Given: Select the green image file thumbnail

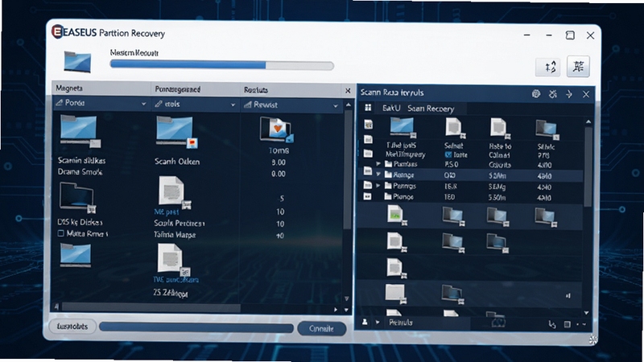Looking at the screenshot, I should click(396, 216).
